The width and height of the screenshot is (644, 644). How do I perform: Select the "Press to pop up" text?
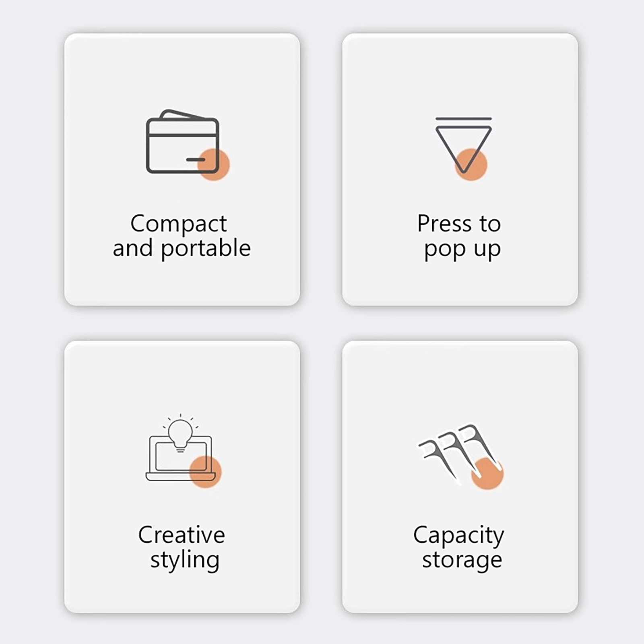pos(459,237)
